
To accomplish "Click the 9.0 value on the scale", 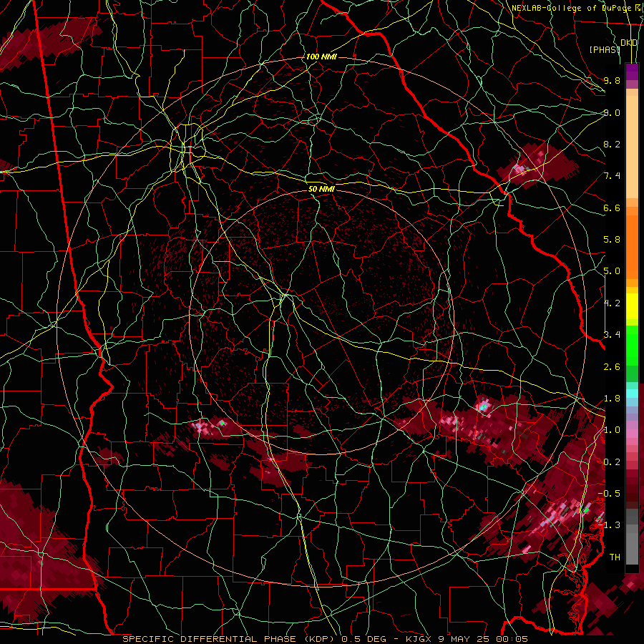I will pyautogui.click(x=612, y=112).
